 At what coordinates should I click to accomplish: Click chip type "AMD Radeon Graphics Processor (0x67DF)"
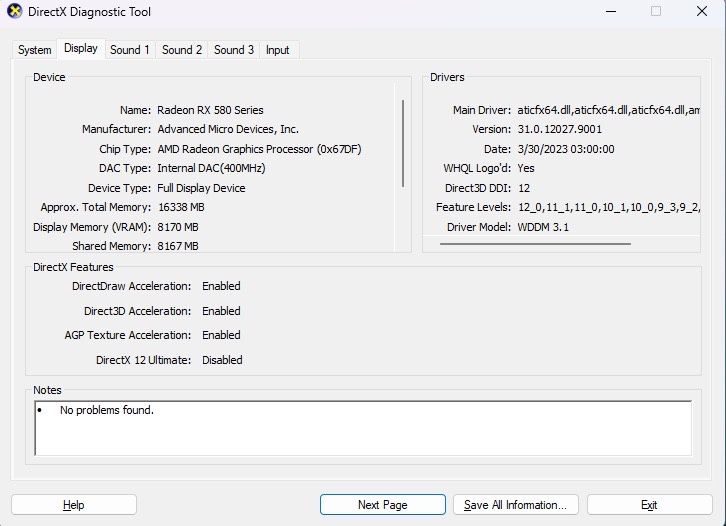point(259,149)
